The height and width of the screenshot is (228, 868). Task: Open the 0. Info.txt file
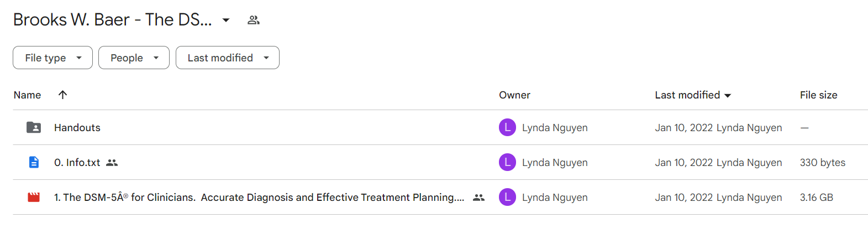click(x=77, y=163)
